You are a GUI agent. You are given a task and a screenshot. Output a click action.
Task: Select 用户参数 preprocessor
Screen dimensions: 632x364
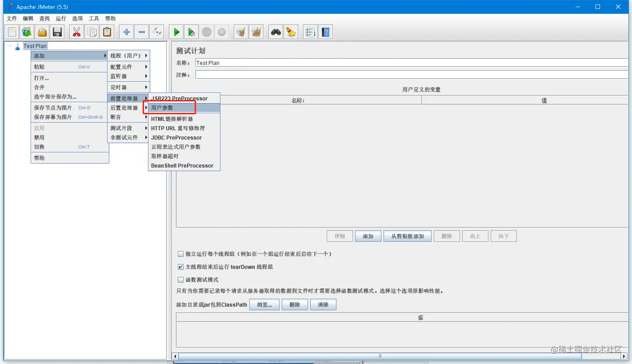pyautogui.click(x=184, y=108)
